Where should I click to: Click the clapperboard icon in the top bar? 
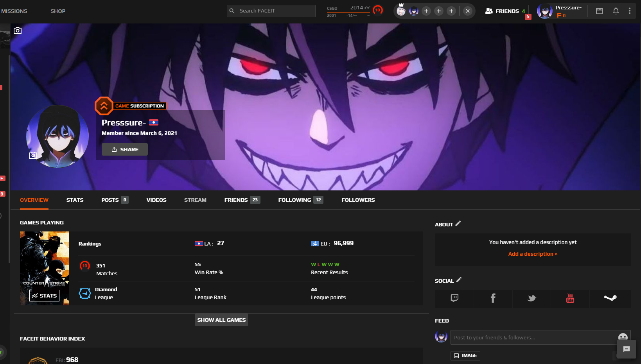(x=599, y=11)
